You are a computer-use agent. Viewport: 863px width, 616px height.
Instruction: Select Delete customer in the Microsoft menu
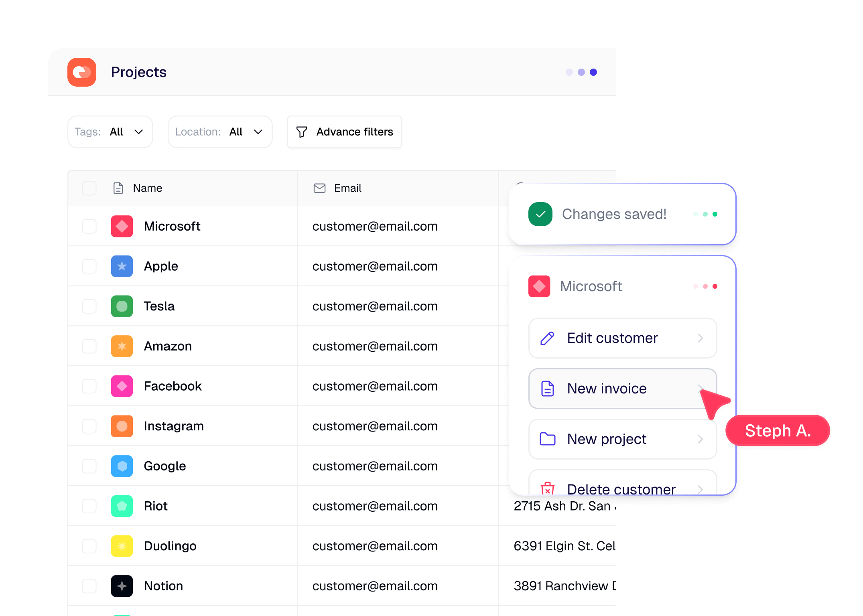(x=623, y=483)
